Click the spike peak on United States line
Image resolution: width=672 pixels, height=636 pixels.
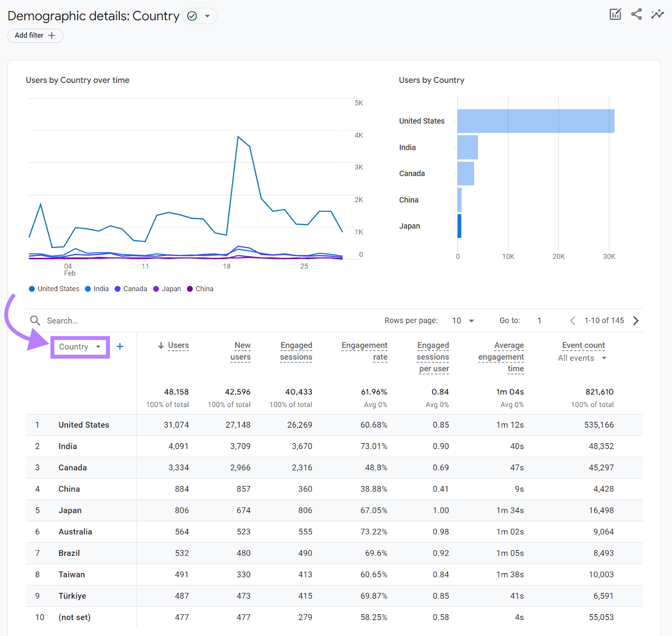click(238, 137)
